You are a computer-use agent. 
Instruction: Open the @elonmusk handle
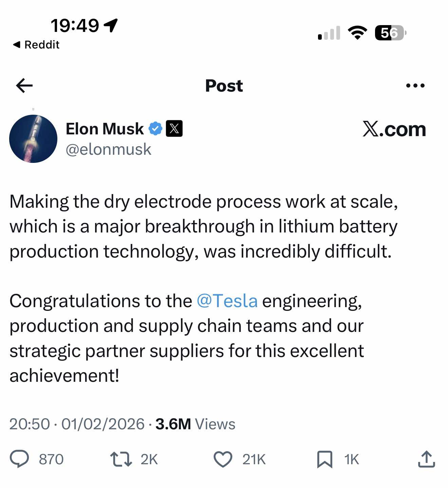[108, 149]
